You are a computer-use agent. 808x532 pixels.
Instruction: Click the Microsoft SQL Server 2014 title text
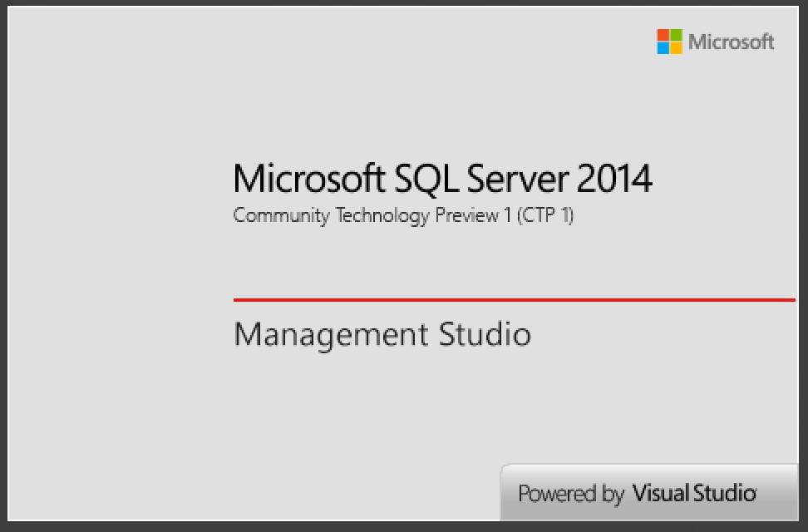pos(442,178)
